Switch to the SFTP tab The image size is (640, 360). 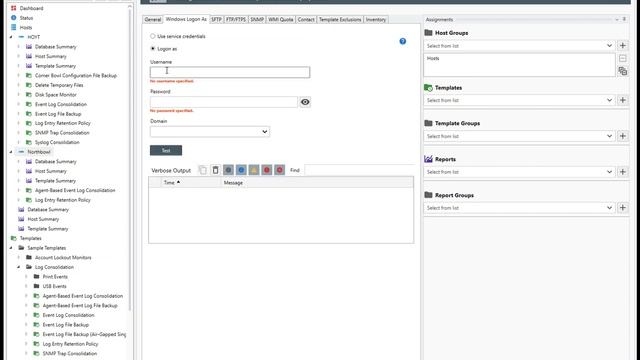click(216, 20)
